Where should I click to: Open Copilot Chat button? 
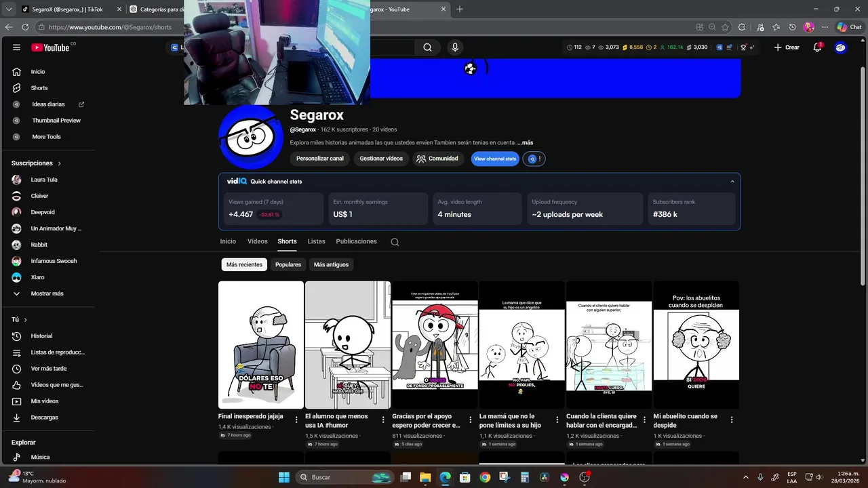click(849, 27)
